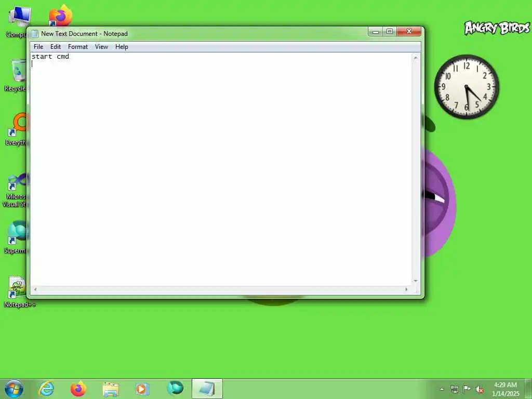Click the analog clock desktop gadget
Screen dimensions: 532x399
(467, 87)
